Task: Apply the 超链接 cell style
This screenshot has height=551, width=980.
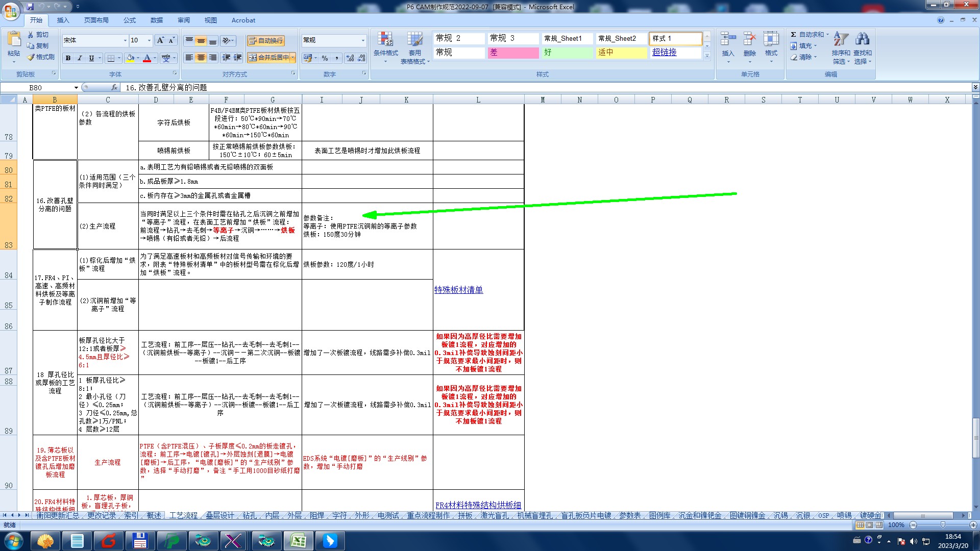Action: [664, 52]
